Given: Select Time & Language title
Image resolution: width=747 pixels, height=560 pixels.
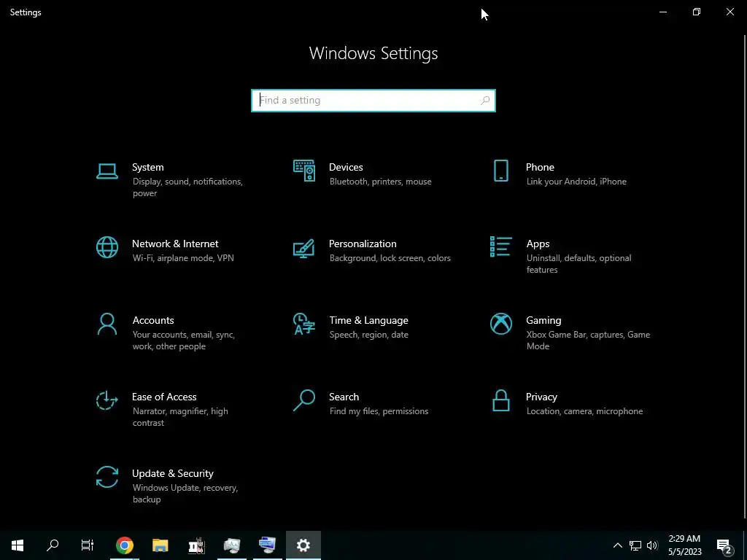Looking at the screenshot, I should tap(368, 321).
